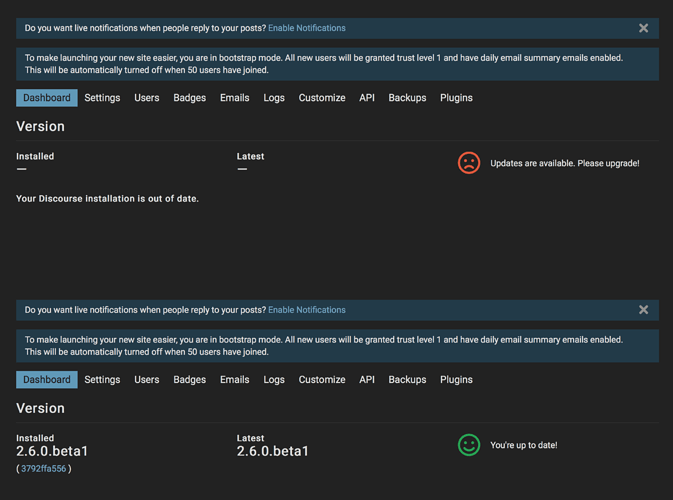Open commit link 3792ffa556
Image resolution: width=673 pixels, height=500 pixels.
click(44, 469)
